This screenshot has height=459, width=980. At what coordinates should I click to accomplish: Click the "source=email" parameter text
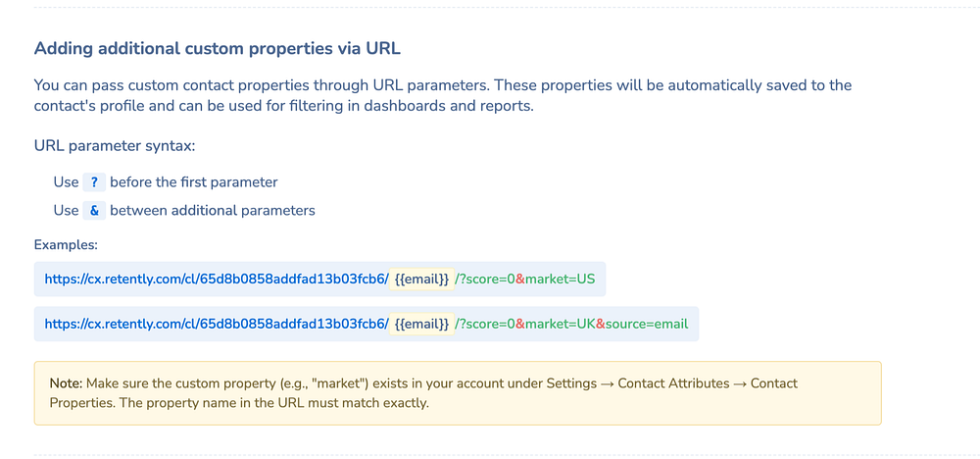click(647, 323)
